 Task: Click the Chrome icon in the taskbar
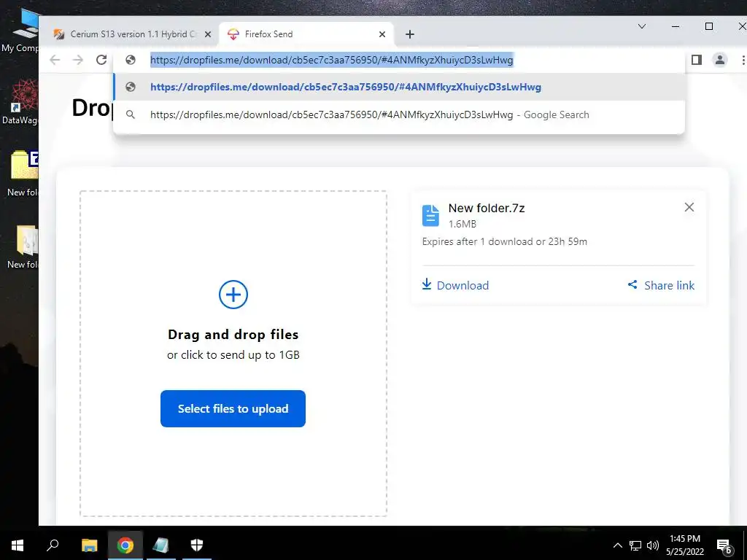coord(125,545)
